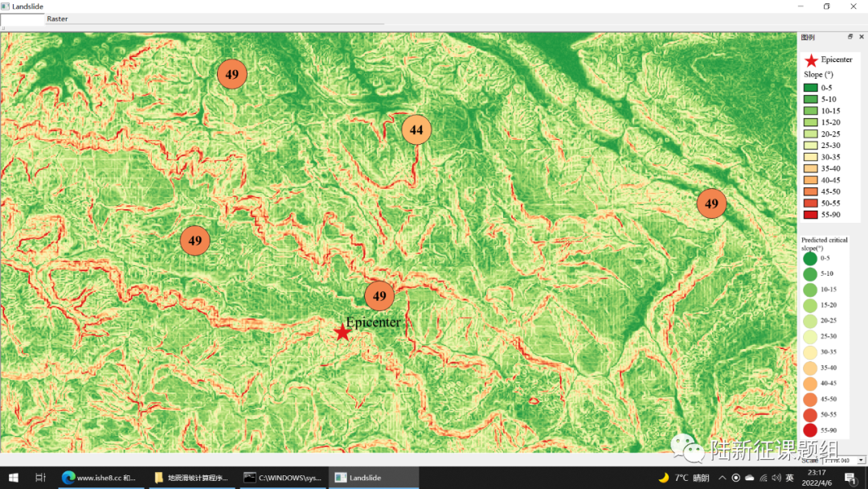Click the weather widget on taskbar
The width and height of the screenshot is (868, 489).
tap(683, 478)
